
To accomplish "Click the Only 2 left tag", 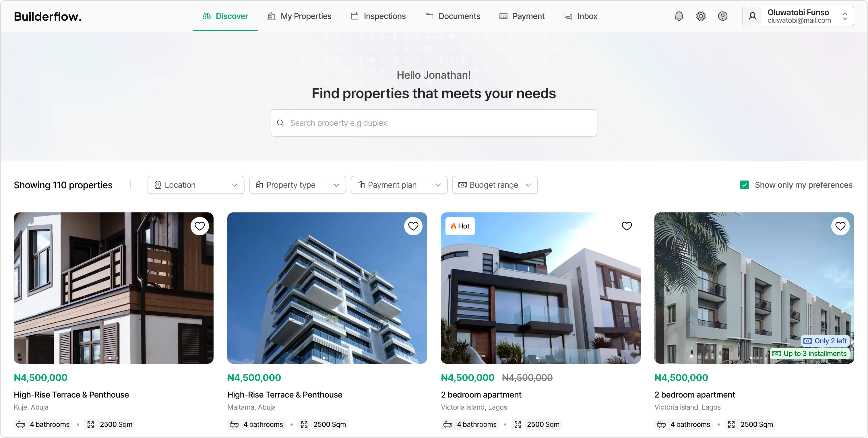I will point(825,341).
